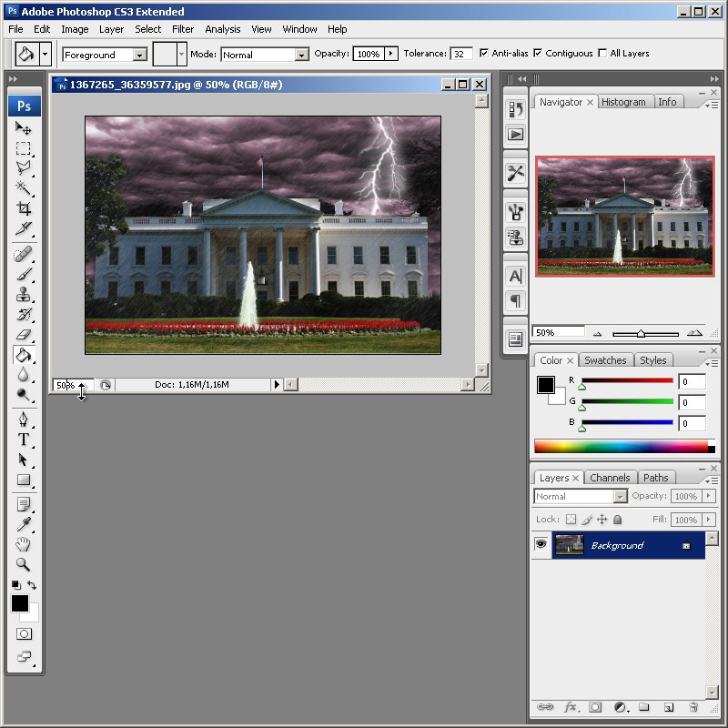Screen dimensions: 728x728
Task: Open the document status bar arrow menu
Action: pyautogui.click(x=277, y=384)
